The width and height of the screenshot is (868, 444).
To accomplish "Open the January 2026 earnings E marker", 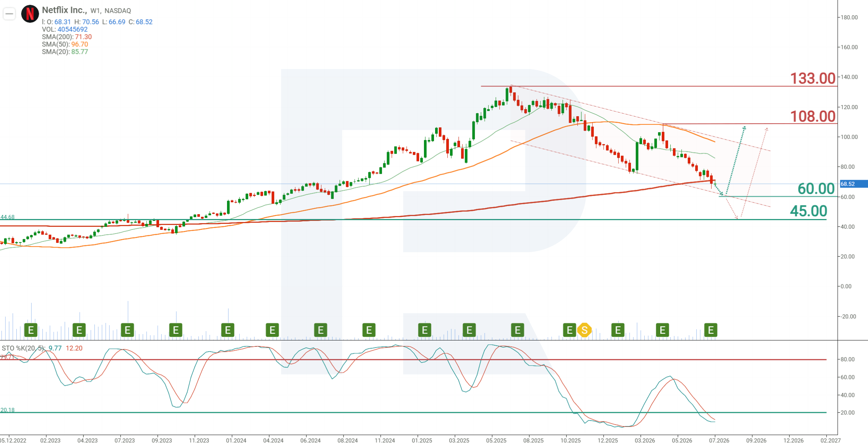I will coord(618,330).
